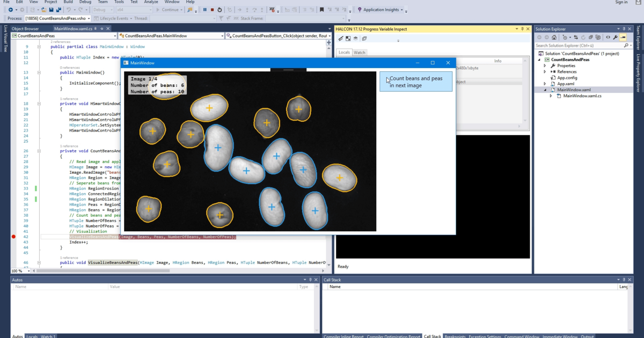Click Sign in link
The height and width of the screenshot is (338, 644).
(x=621, y=2)
